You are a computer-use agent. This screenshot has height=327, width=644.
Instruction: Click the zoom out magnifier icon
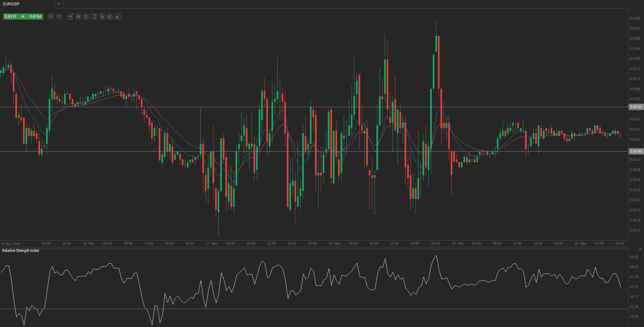pyautogui.click(x=51, y=17)
